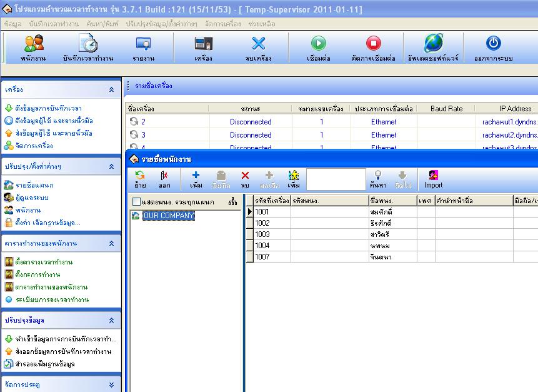Click the backup database link in sidebar
The image size is (538, 392).
[x=45, y=364]
